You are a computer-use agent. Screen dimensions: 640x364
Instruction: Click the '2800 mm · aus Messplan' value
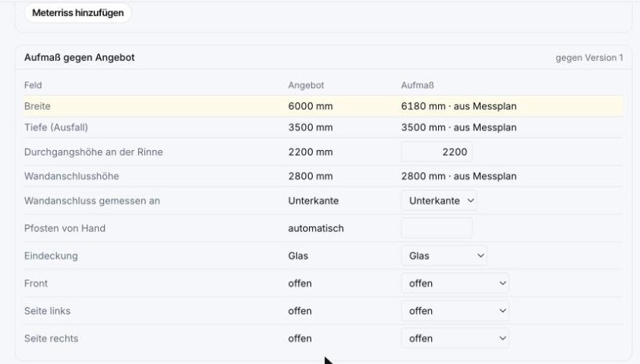pyautogui.click(x=459, y=176)
